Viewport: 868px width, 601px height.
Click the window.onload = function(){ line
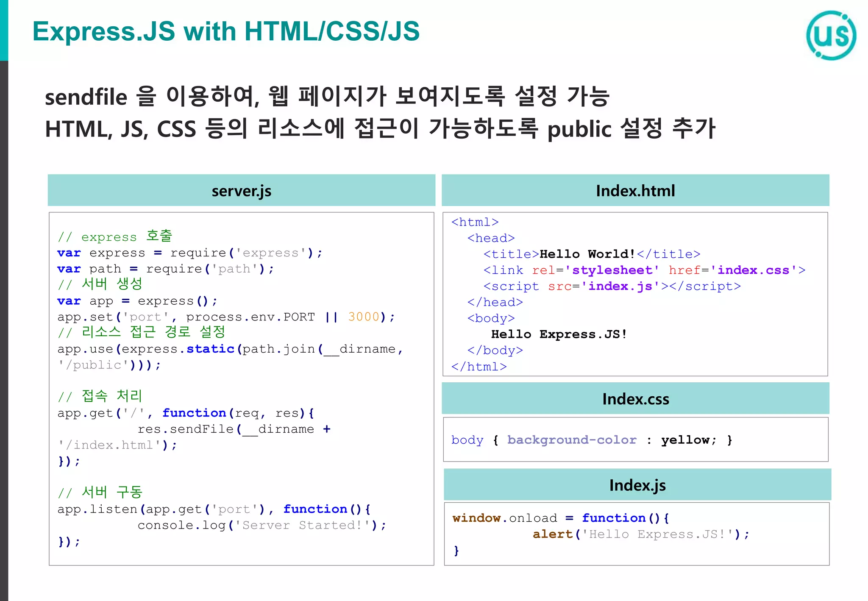tap(560, 518)
